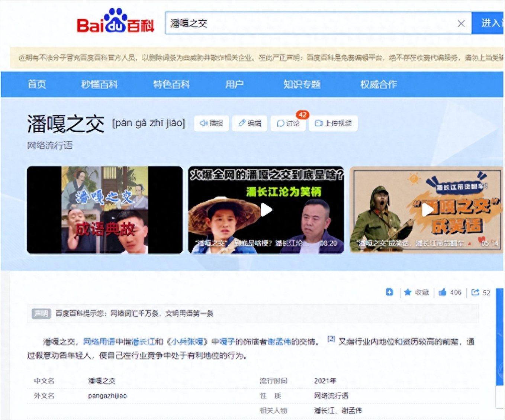
Task: Click the 相关人物 value 潘长江、谢孟伟
Action: [x=338, y=411]
